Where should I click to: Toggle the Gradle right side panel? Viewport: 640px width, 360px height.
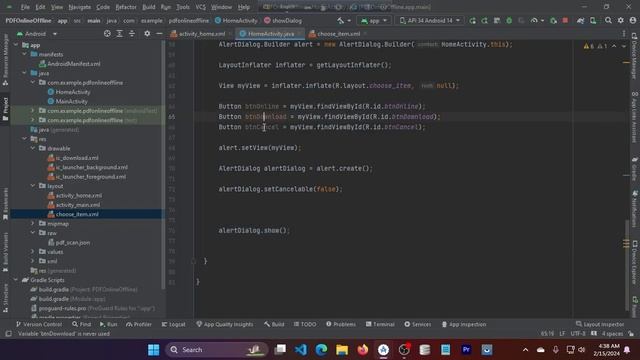[634, 168]
